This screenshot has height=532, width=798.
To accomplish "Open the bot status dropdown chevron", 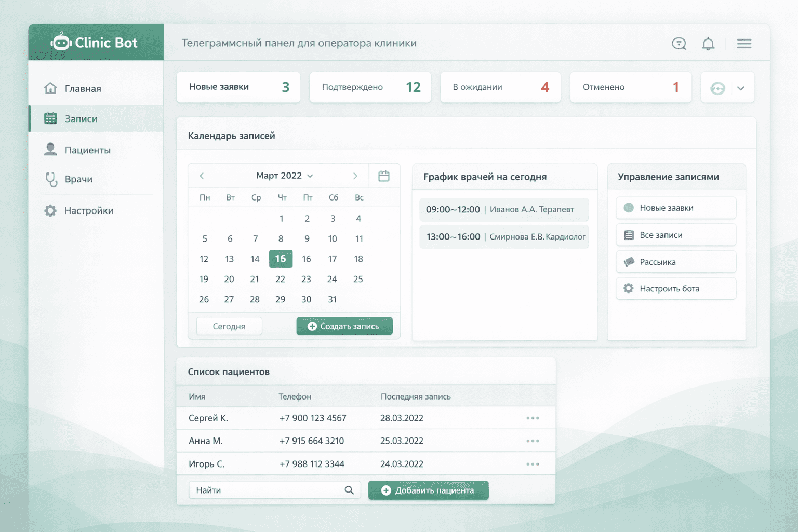I will (741, 88).
